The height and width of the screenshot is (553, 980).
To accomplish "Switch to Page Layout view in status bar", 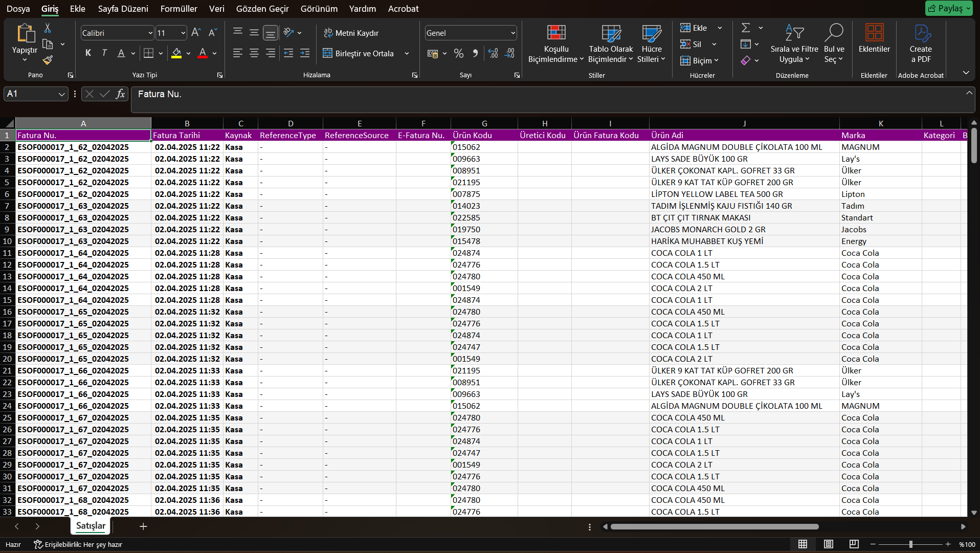I will tap(828, 544).
